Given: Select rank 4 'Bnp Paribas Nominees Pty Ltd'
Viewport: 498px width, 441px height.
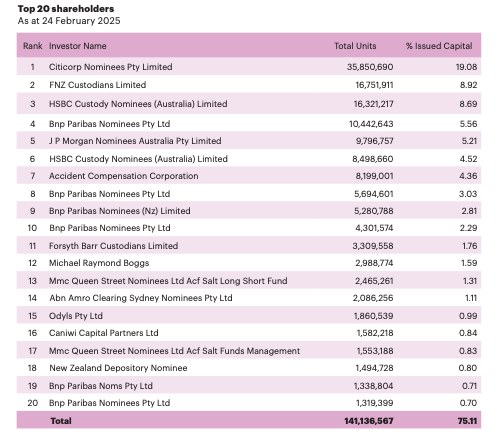Looking at the screenshot, I should [109, 124].
